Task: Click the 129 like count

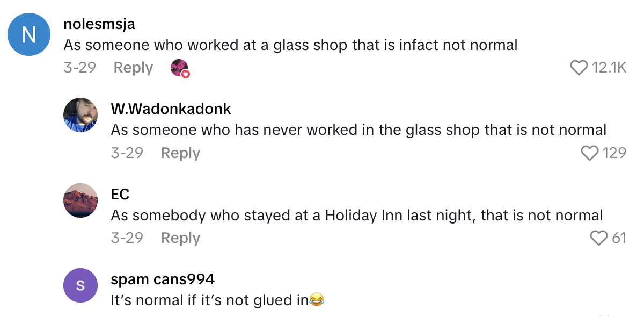Action: (x=614, y=153)
